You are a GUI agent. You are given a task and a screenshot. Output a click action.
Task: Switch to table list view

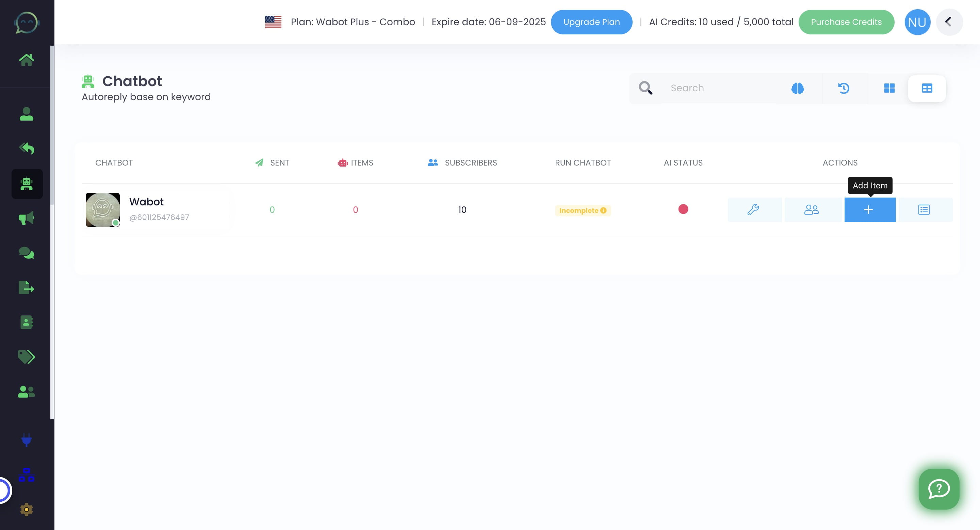tap(927, 88)
